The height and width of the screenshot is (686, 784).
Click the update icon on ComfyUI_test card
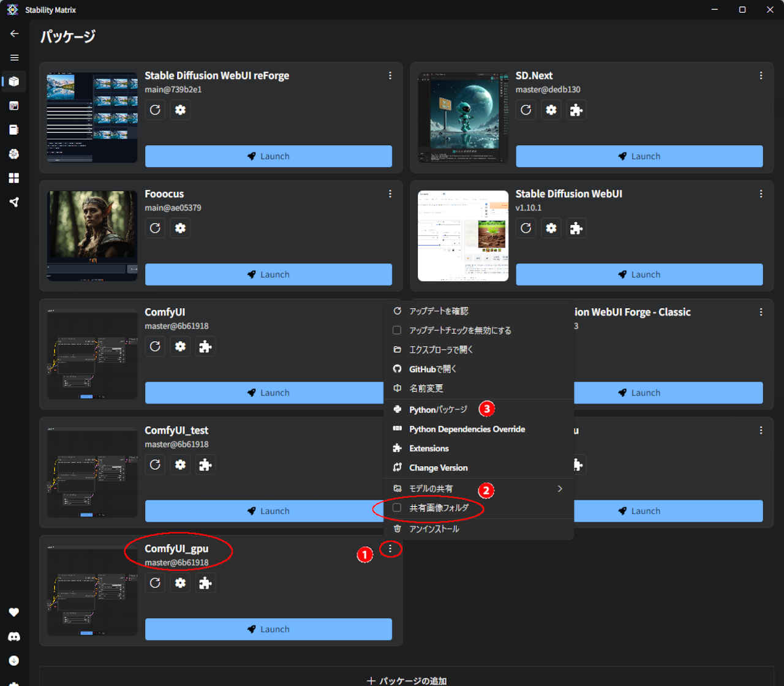[155, 464]
